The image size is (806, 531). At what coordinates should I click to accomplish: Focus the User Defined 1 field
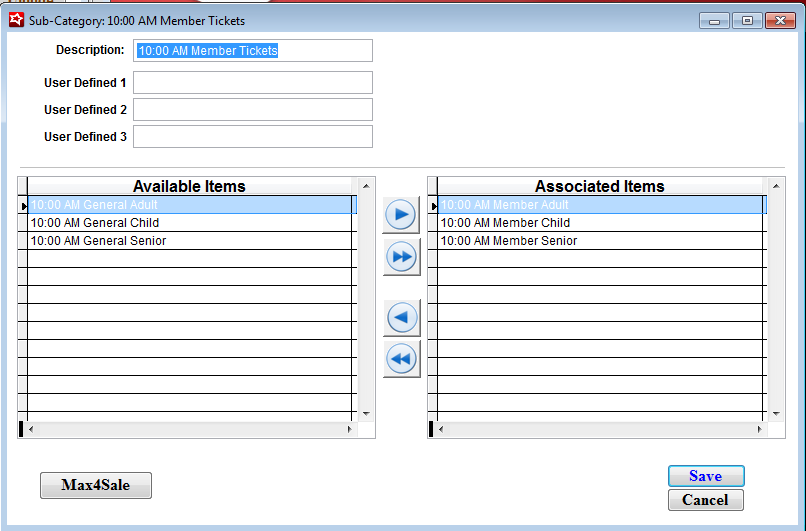[x=253, y=82]
